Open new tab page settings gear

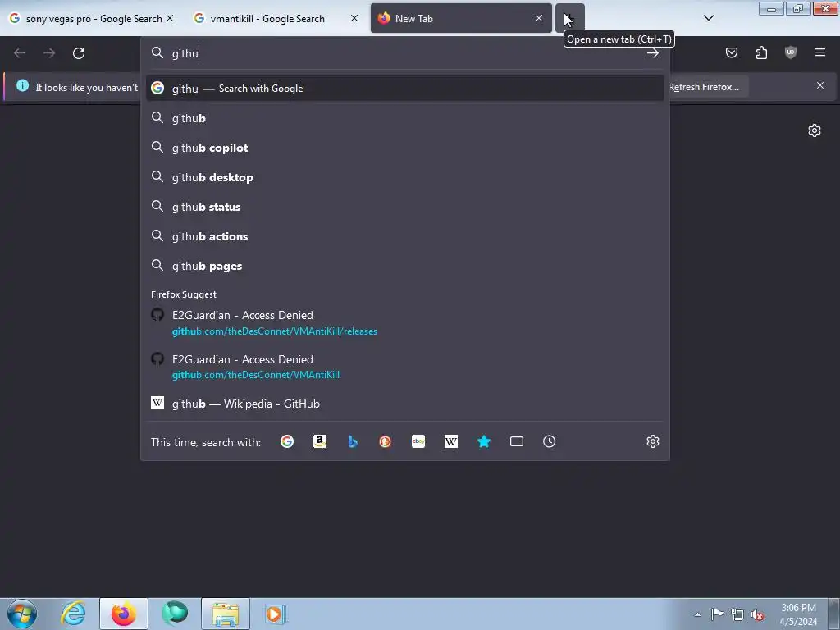[815, 130]
